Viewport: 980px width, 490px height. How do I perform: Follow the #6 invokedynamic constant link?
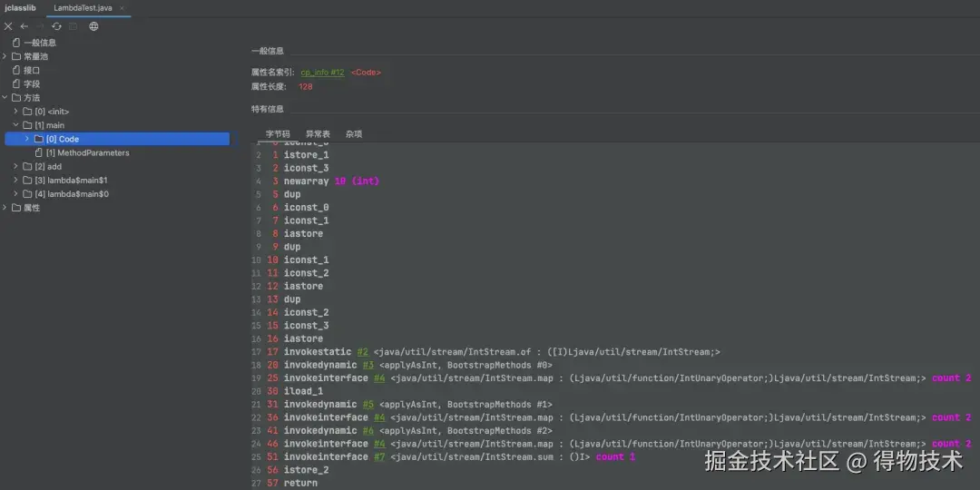tap(368, 431)
